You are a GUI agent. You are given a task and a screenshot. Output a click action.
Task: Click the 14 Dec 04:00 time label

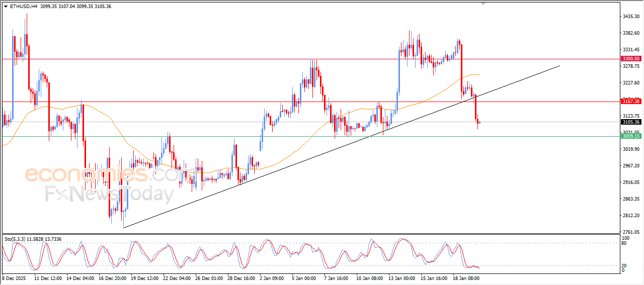pyautogui.click(x=80, y=278)
